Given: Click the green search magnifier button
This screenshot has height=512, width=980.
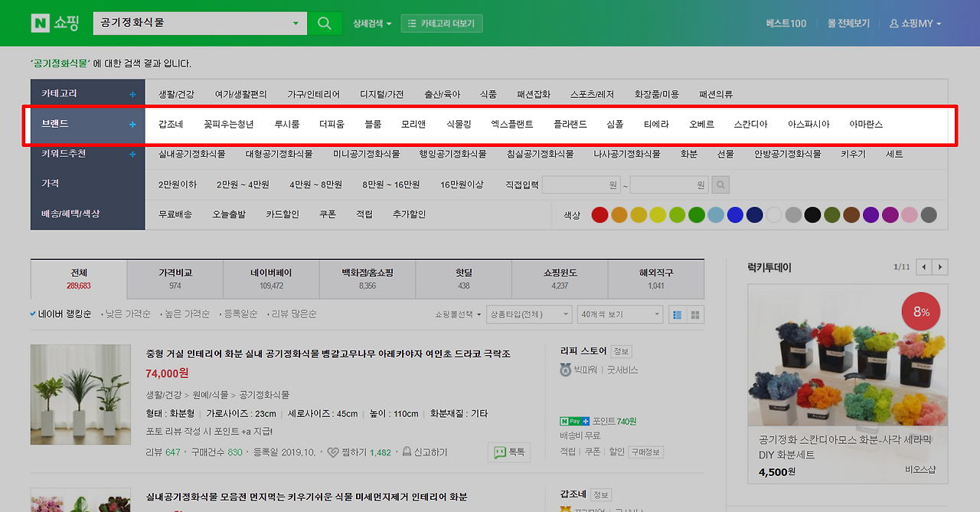Looking at the screenshot, I should click(324, 23).
